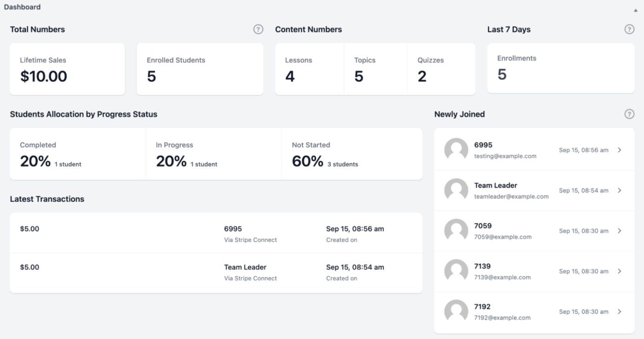Image resolution: width=644 pixels, height=339 pixels.
Task: Click the avatar of user 6995
Action: click(x=456, y=149)
